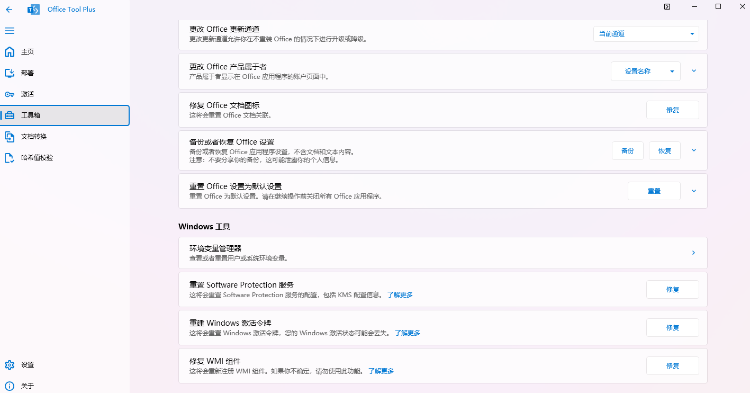Click 修复 for Software Protection service
Image resolution: width=750 pixels, height=393 pixels.
(673, 289)
